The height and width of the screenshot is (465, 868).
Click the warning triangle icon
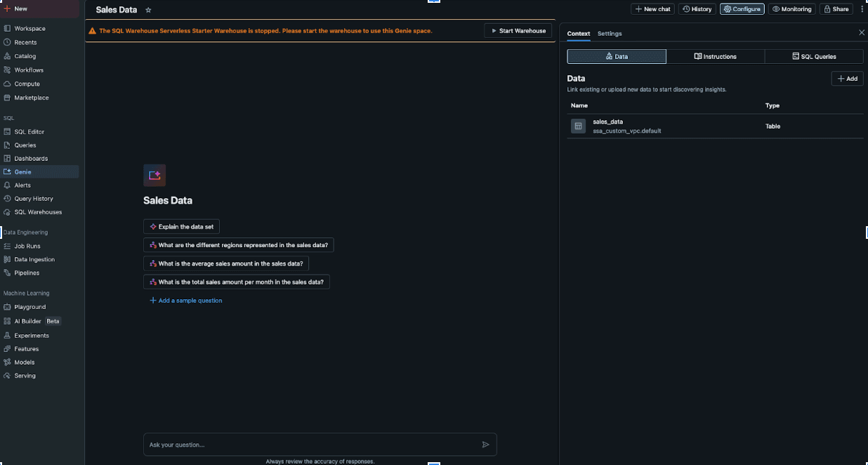click(x=92, y=31)
